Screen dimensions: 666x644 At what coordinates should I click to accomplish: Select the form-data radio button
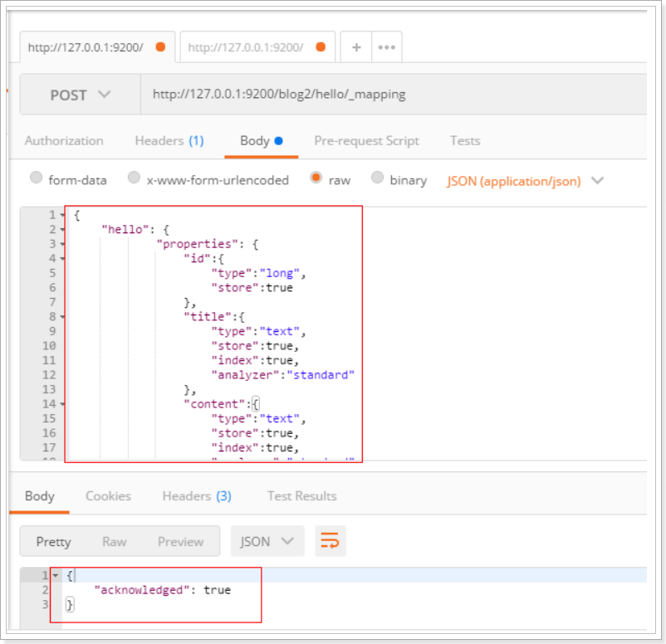[37, 178]
